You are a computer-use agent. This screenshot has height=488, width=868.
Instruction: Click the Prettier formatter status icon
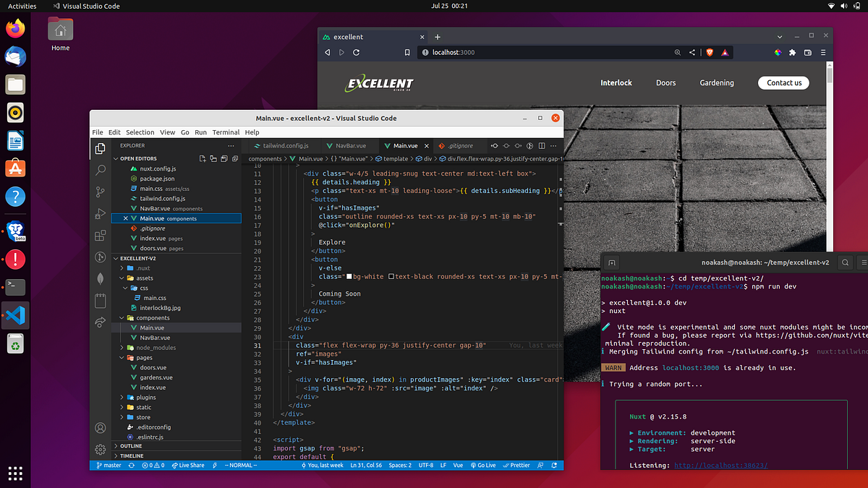(x=516, y=465)
